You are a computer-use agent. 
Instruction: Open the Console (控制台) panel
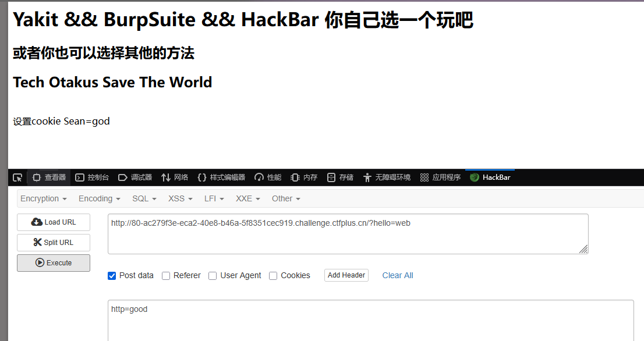(92, 177)
